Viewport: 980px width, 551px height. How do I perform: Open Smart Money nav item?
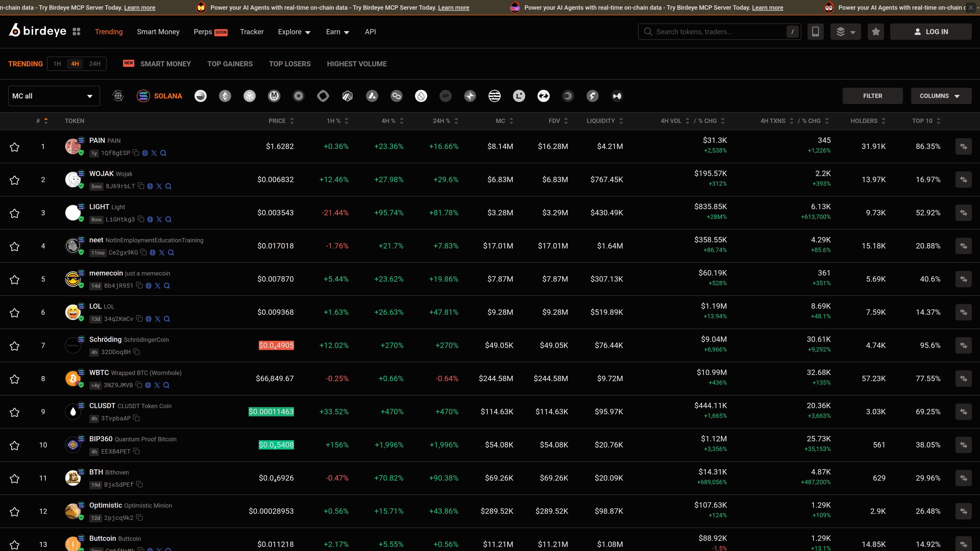click(158, 32)
